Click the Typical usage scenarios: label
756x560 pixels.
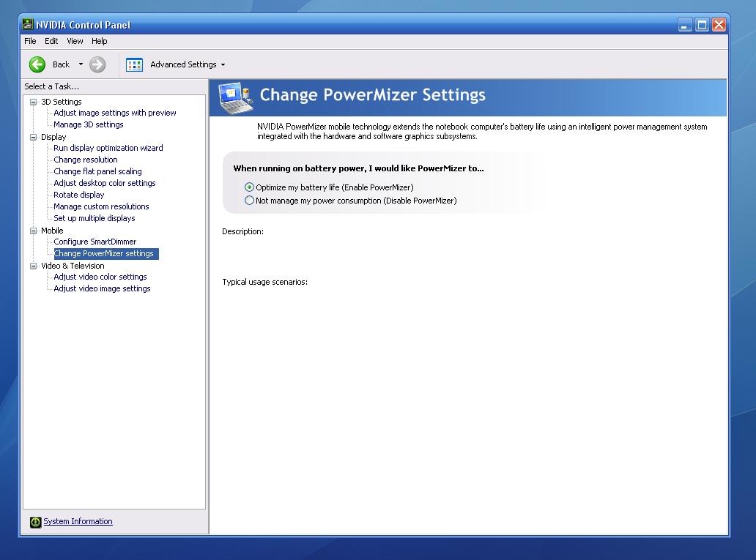click(x=264, y=282)
